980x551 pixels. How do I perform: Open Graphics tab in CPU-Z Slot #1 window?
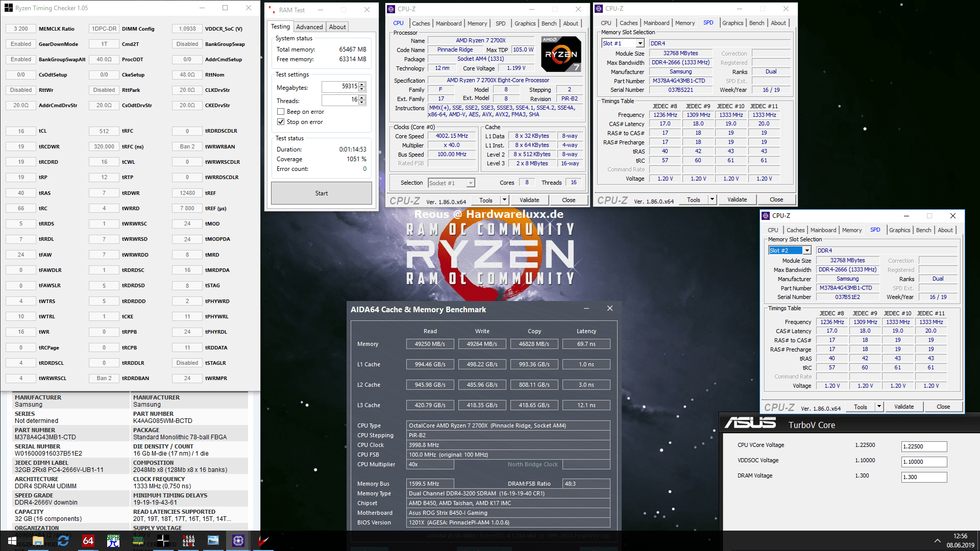point(733,23)
